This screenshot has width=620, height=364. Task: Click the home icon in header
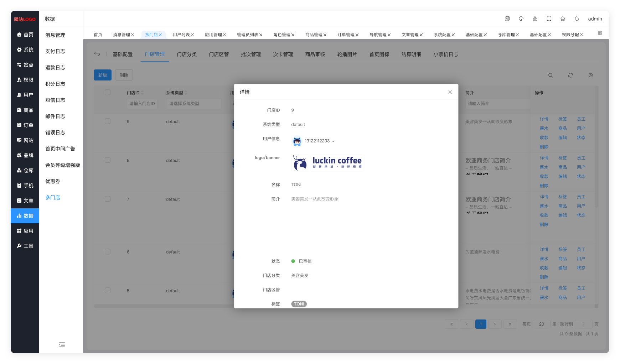click(563, 19)
